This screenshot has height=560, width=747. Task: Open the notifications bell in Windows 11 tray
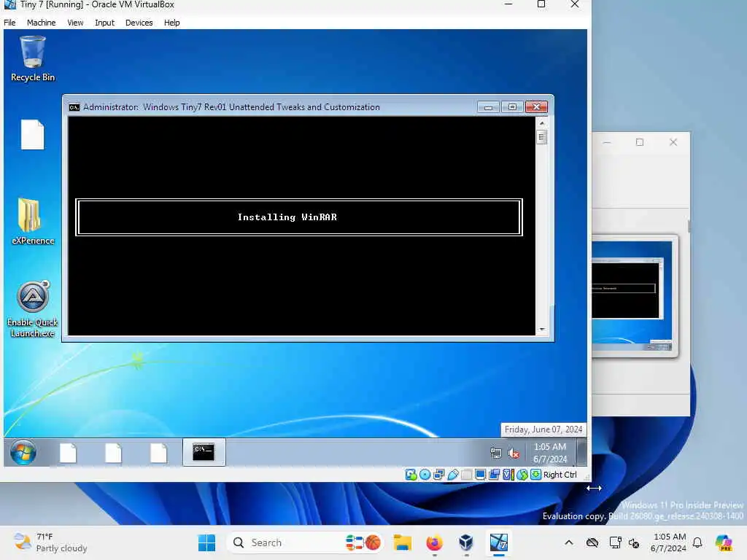point(697,542)
